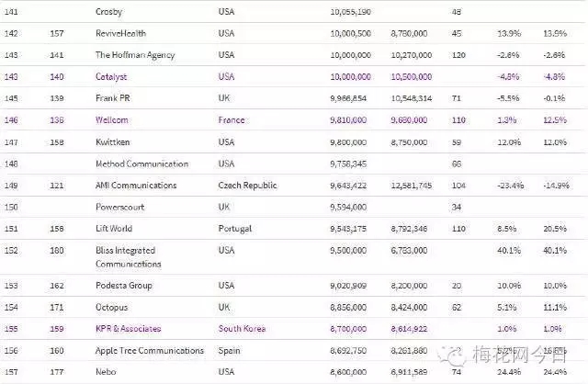This screenshot has height=384, width=588.
Task: Click Apple Tree Communications entry
Action: pyautogui.click(x=149, y=351)
